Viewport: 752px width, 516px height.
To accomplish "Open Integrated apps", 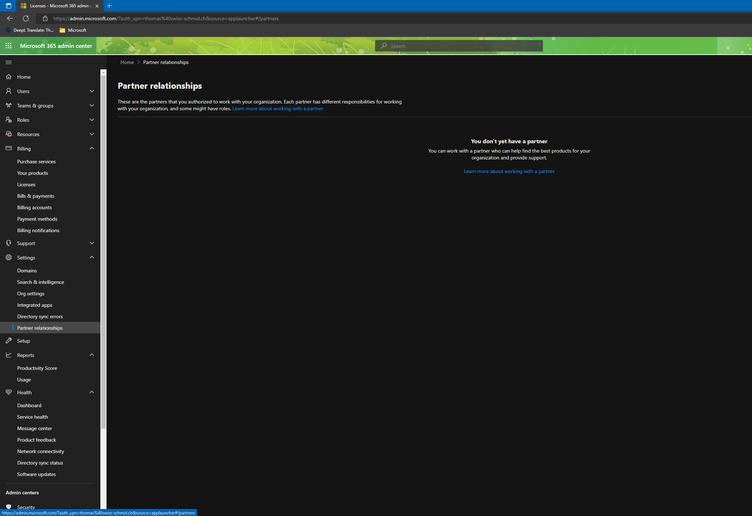I will coord(35,305).
